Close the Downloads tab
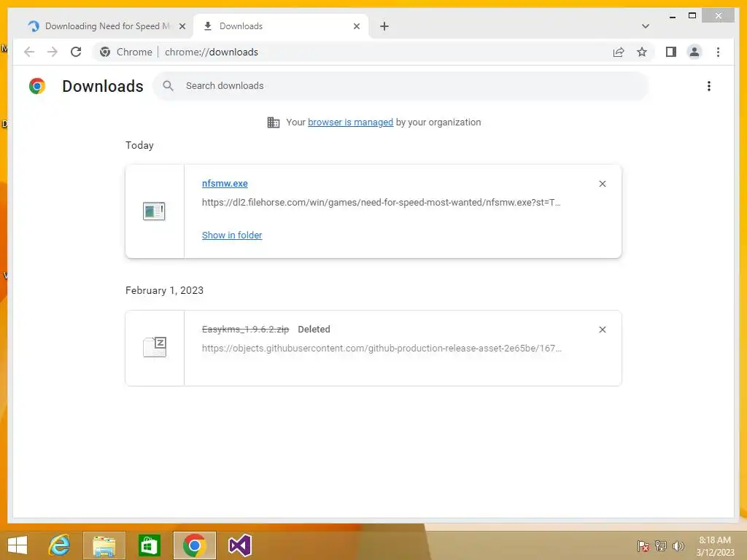Screen dimensions: 747x560 point(356,26)
